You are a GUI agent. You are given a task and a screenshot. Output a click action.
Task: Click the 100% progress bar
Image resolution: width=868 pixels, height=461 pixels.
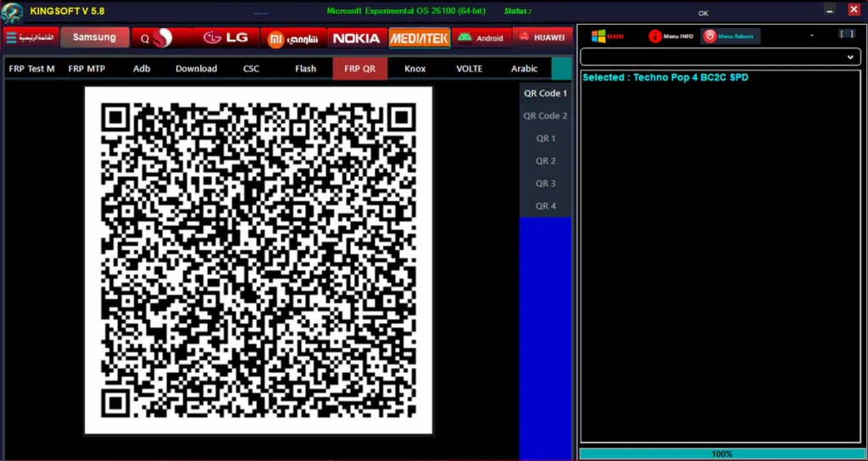click(x=721, y=454)
